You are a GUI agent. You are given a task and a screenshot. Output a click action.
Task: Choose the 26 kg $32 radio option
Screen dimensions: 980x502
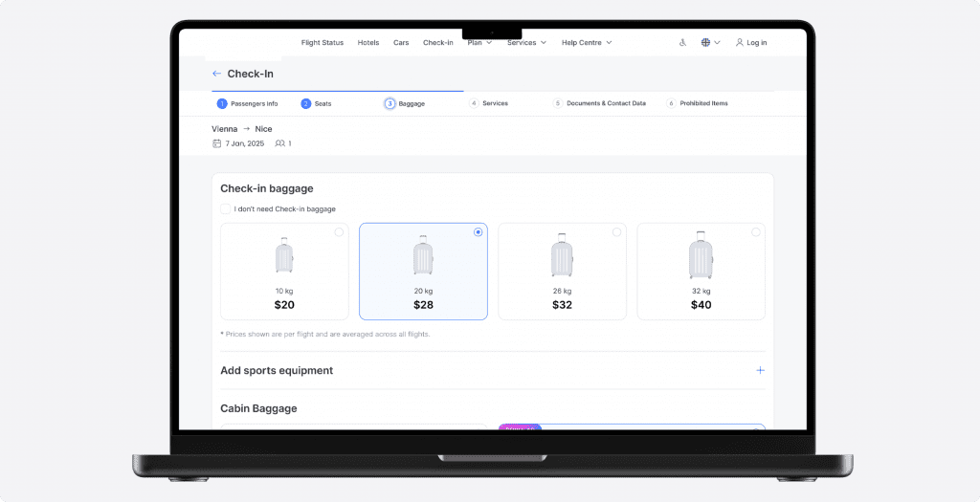click(x=616, y=232)
